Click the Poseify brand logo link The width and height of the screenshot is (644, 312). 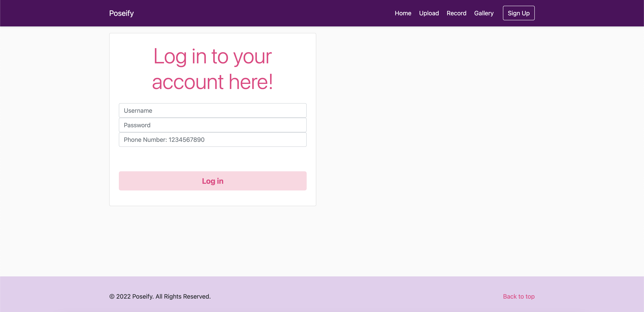click(x=121, y=13)
